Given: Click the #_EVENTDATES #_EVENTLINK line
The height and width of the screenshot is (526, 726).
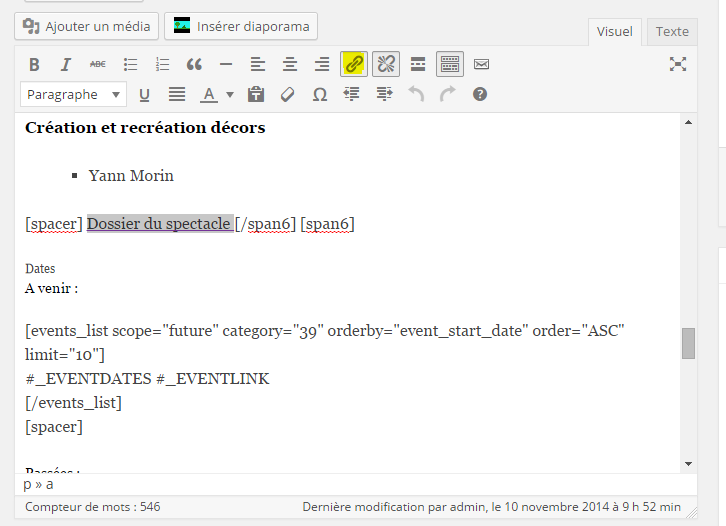Looking at the screenshot, I should 147,379.
